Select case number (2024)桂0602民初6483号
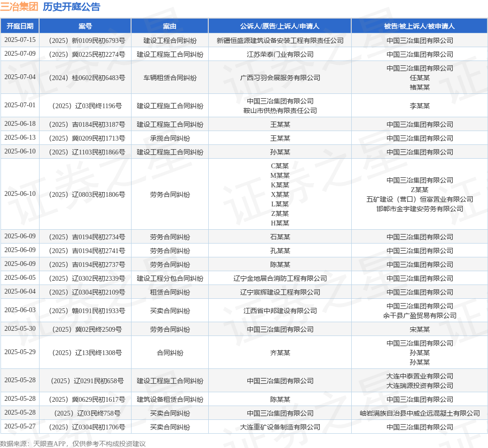Image resolution: width=488 pixels, height=448 pixels. tap(85, 78)
